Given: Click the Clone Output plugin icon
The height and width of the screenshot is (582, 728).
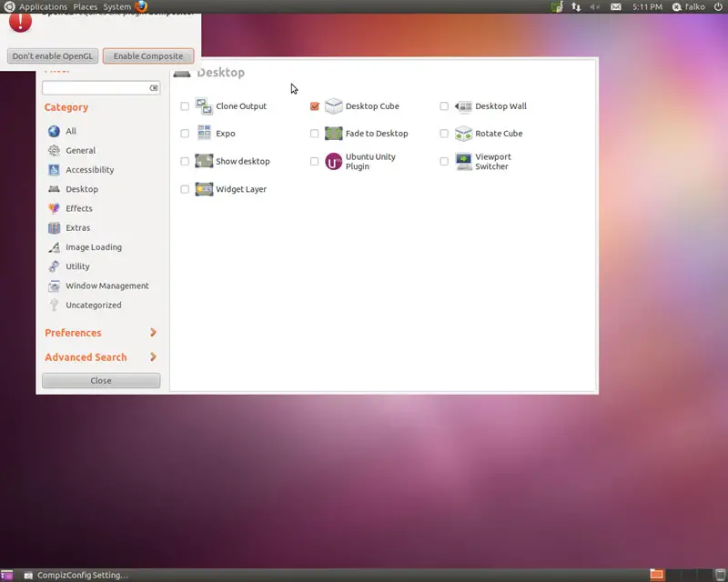Looking at the screenshot, I should click(x=204, y=106).
